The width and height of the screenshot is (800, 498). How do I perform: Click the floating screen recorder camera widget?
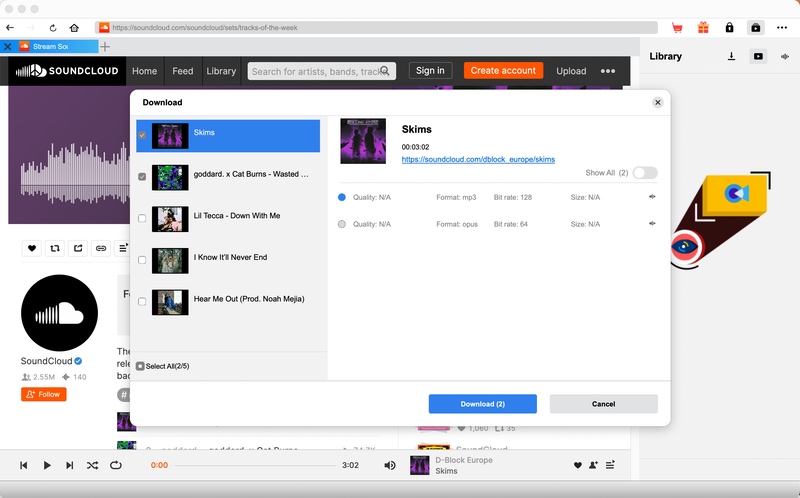point(721,218)
